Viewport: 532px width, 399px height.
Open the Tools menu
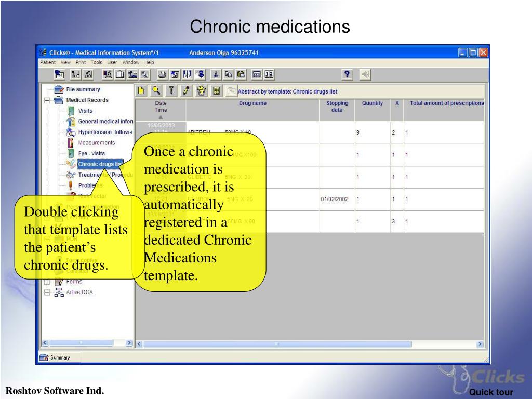(96, 62)
